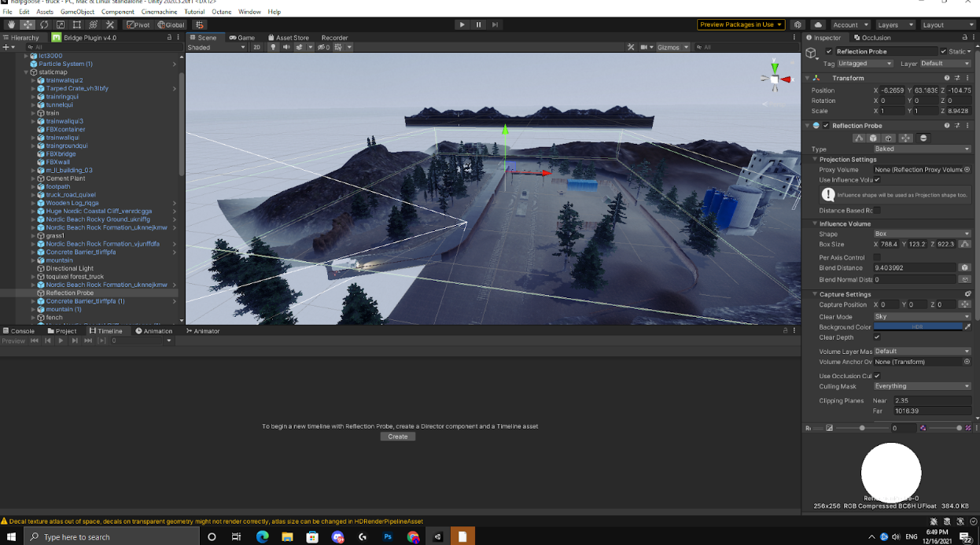This screenshot has height=545, width=980.
Task: Click the Create timeline button
Action: tap(398, 436)
